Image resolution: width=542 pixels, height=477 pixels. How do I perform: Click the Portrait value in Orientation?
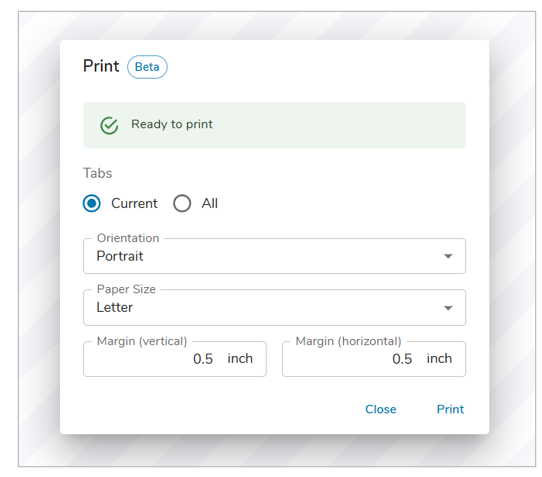[x=120, y=256]
